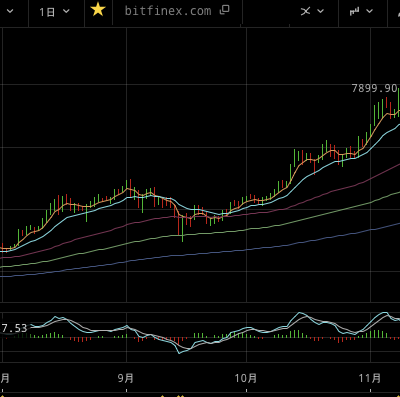The image size is (400, 397).
Task: Click the 7.53 indicator value
Action: click(x=14, y=328)
